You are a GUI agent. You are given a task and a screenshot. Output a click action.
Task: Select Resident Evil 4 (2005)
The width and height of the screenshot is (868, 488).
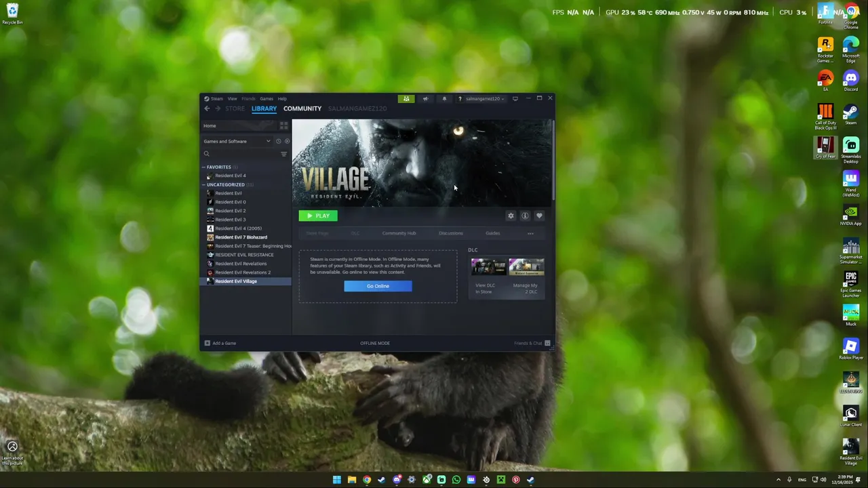click(x=238, y=228)
